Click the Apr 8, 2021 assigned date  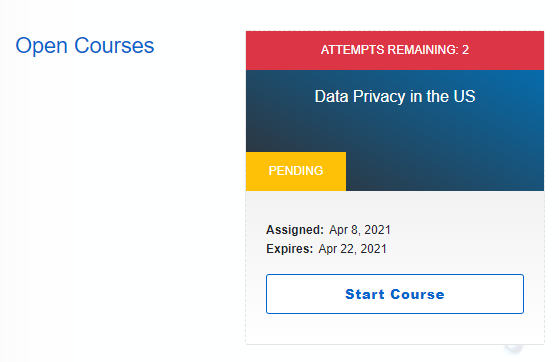[360, 230]
